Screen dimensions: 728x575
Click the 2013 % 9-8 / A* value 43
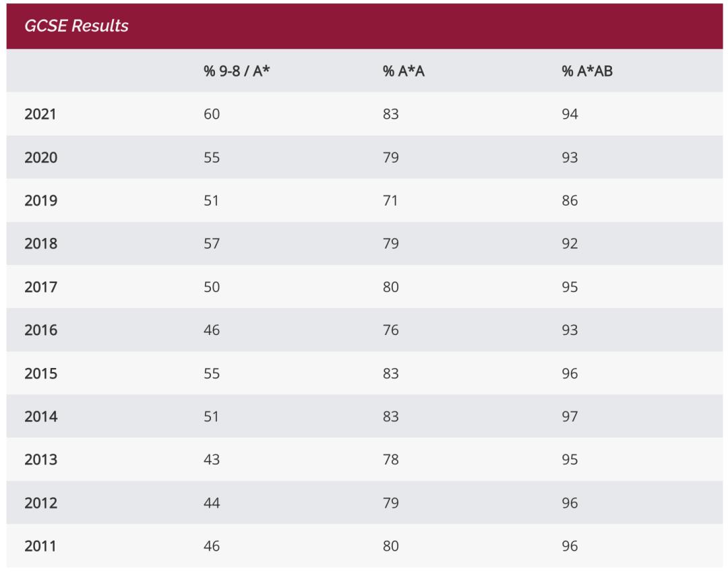[212, 460]
